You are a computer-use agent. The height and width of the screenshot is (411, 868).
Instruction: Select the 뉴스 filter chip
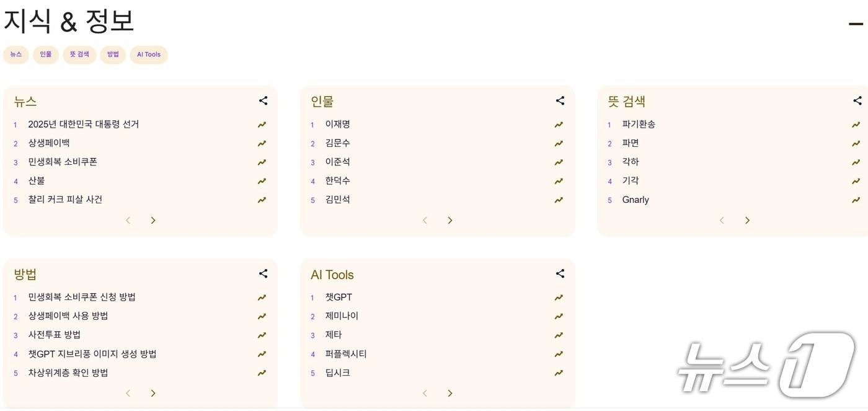pyautogui.click(x=15, y=54)
